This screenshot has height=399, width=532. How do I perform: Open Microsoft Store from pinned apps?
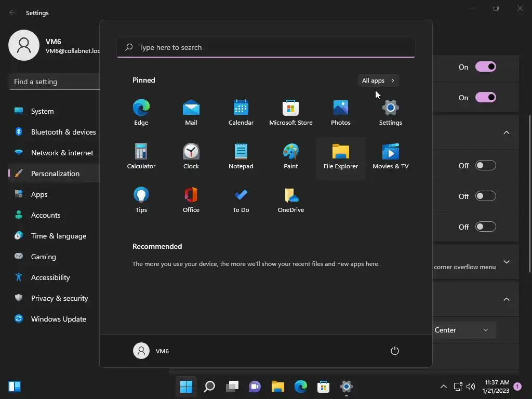pyautogui.click(x=291, y=113)
